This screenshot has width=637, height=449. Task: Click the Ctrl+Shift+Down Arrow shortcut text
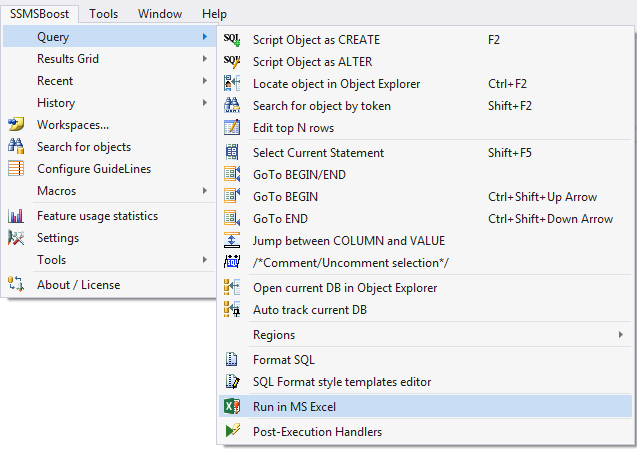(550, 219)
